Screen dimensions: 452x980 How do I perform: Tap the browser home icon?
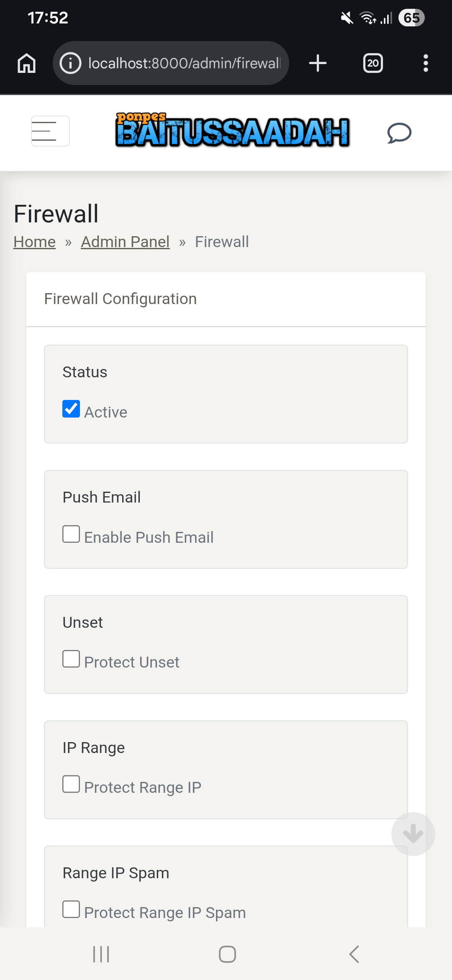(26, 63)
